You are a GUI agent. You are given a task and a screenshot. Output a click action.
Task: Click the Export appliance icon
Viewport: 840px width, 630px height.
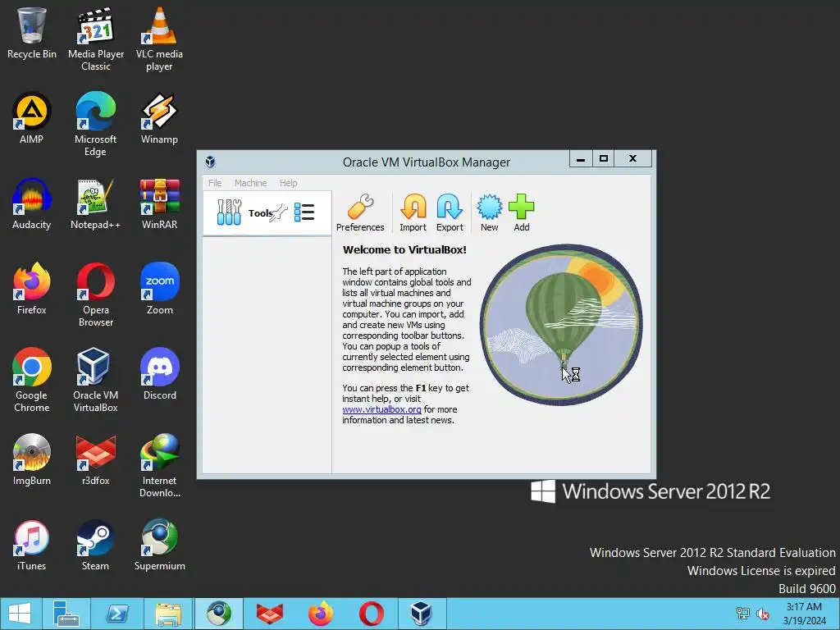450,212
